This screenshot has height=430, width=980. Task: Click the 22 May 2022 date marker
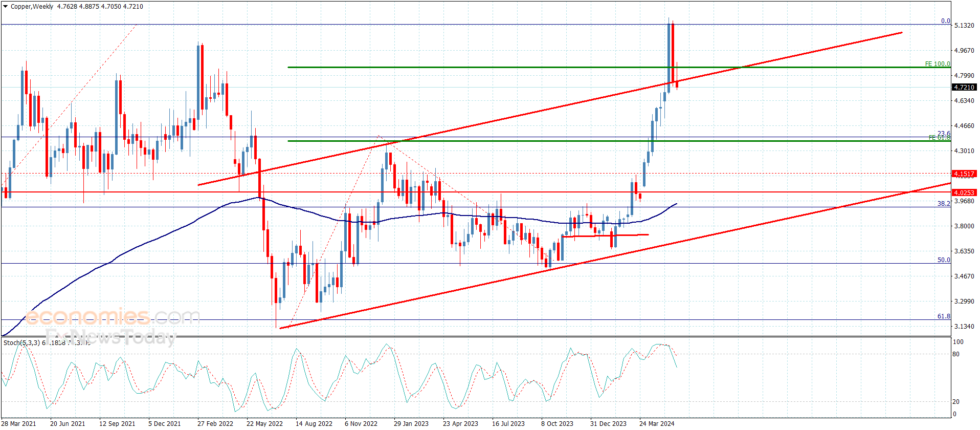point(264,423)
